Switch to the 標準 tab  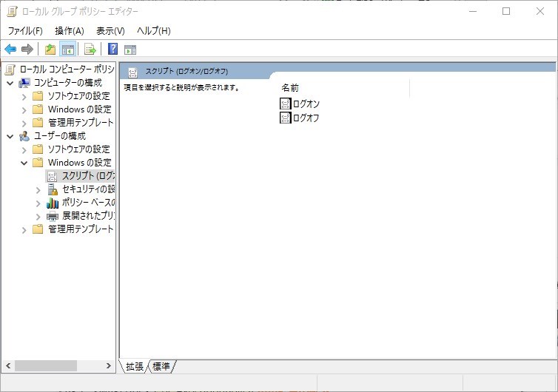pyautogui.click(x=161, y=366)
